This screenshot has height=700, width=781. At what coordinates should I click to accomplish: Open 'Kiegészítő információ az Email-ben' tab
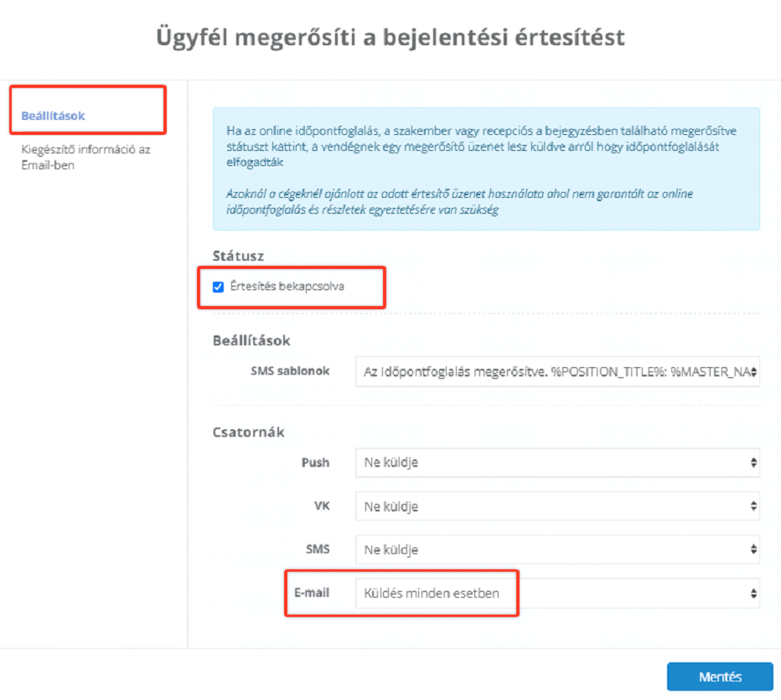pyautogui.click(x=85, y=157)
